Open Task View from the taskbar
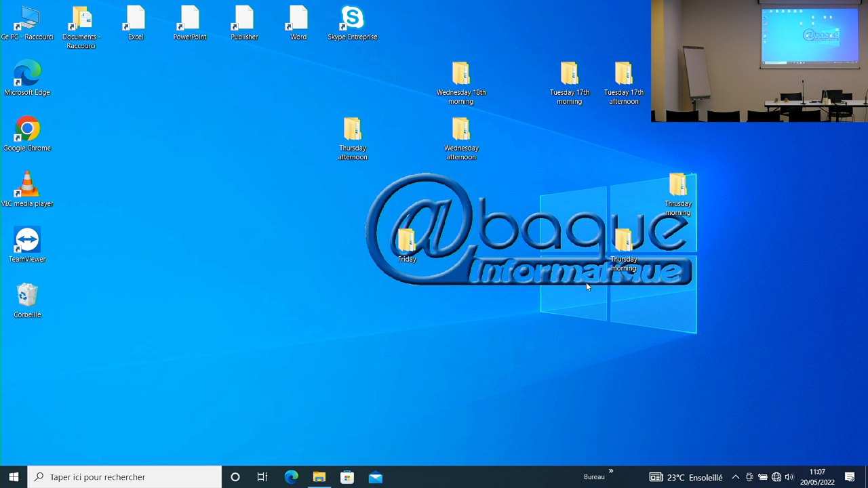Screen dimensions: 868x488 262,477
